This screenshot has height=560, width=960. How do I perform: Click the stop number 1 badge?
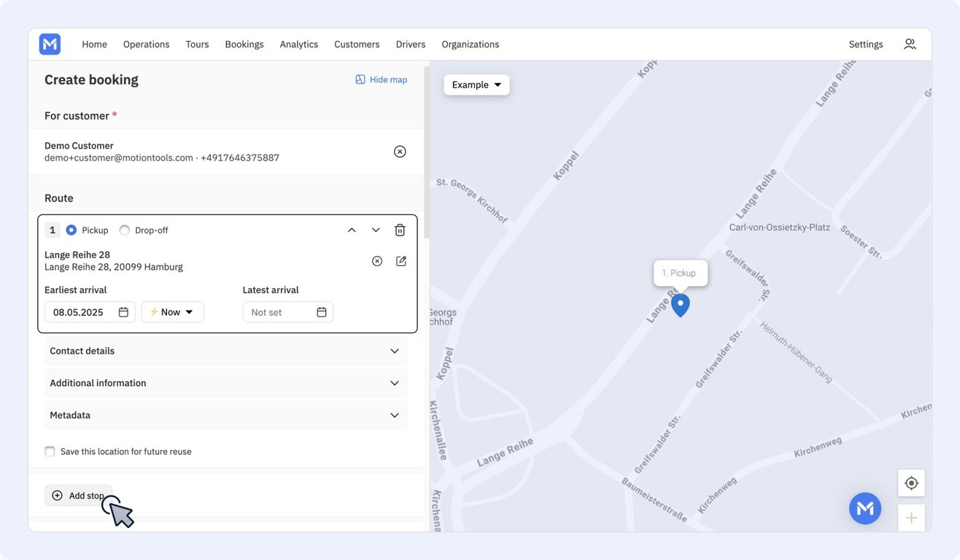pos(53,230)
